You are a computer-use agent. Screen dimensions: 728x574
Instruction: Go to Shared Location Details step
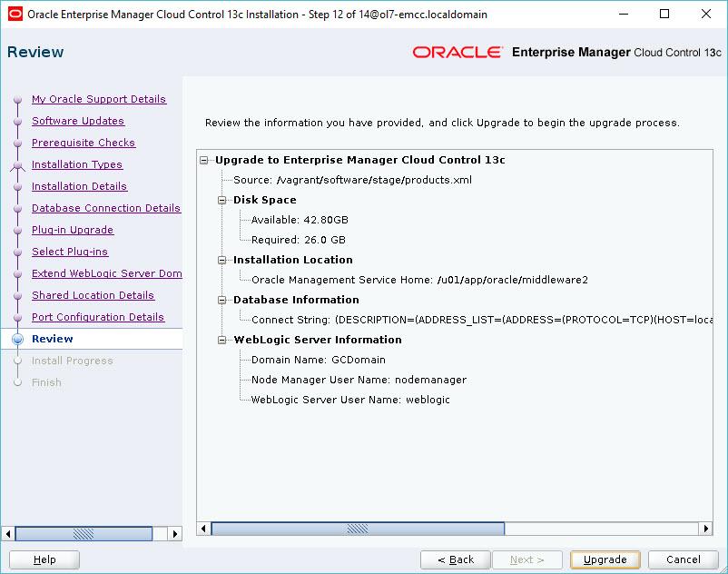[x=93, y=295]
